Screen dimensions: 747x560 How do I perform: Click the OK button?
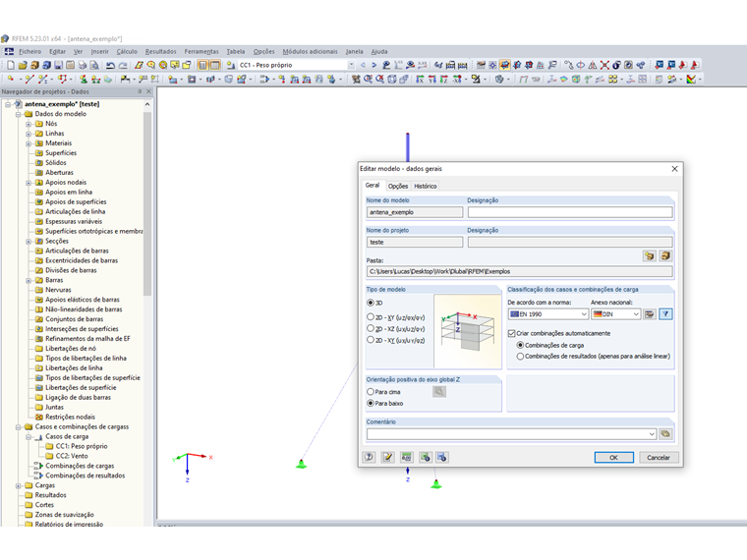tap(613, 458)
